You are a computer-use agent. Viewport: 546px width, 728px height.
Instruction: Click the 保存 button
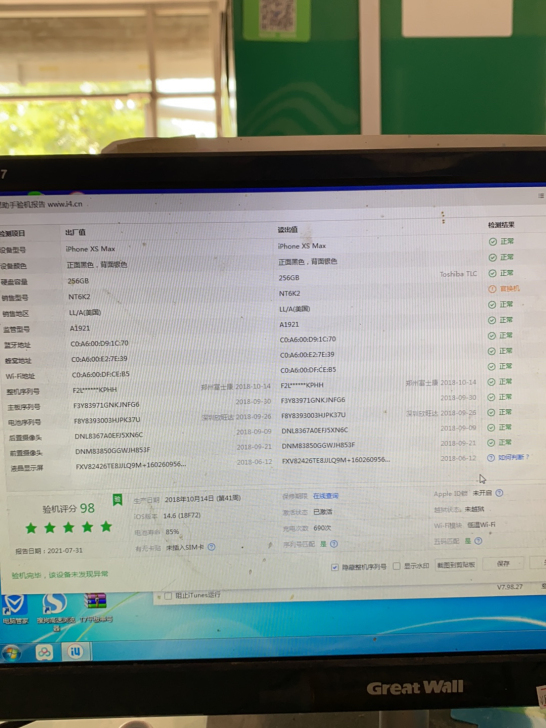503,564
